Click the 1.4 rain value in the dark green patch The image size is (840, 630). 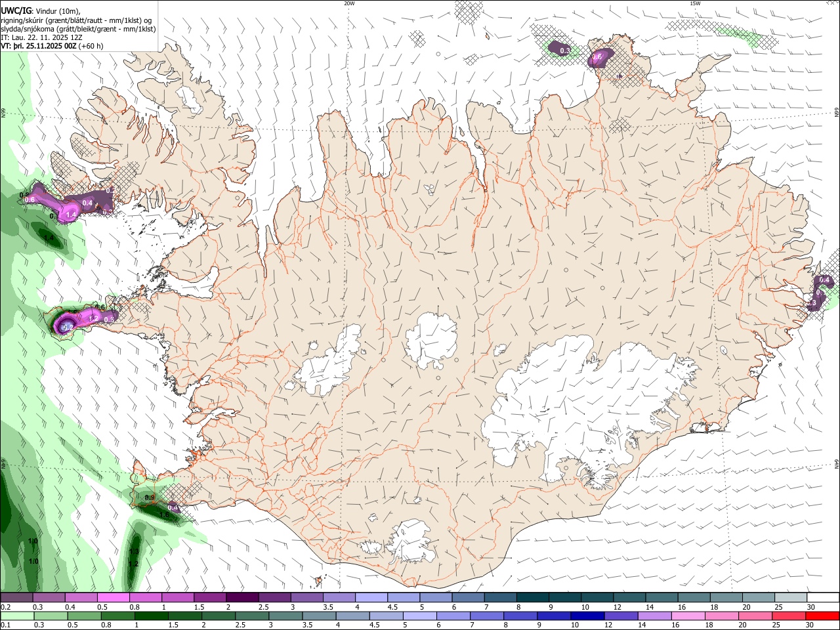tap(49, 238)
